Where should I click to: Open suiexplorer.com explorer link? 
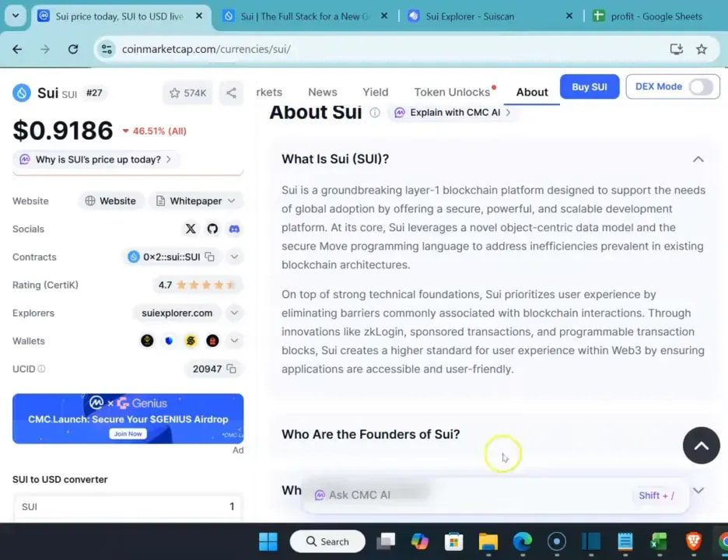click(177, 313)
